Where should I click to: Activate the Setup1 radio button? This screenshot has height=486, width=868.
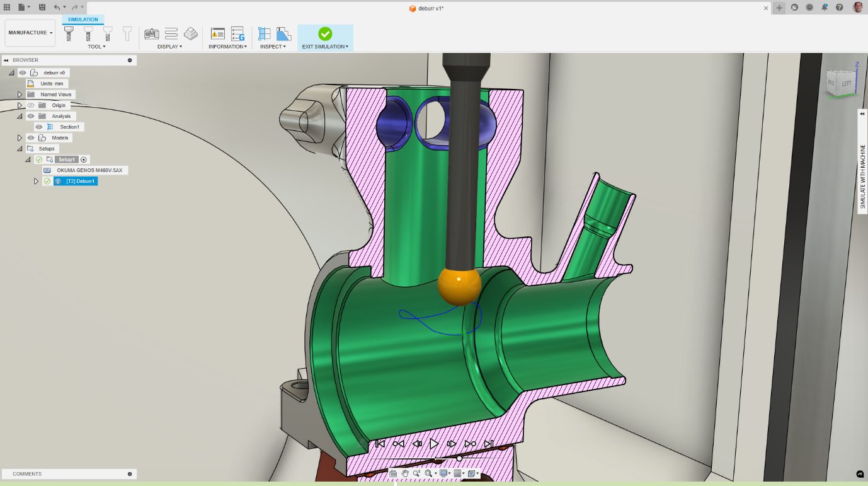84,159
